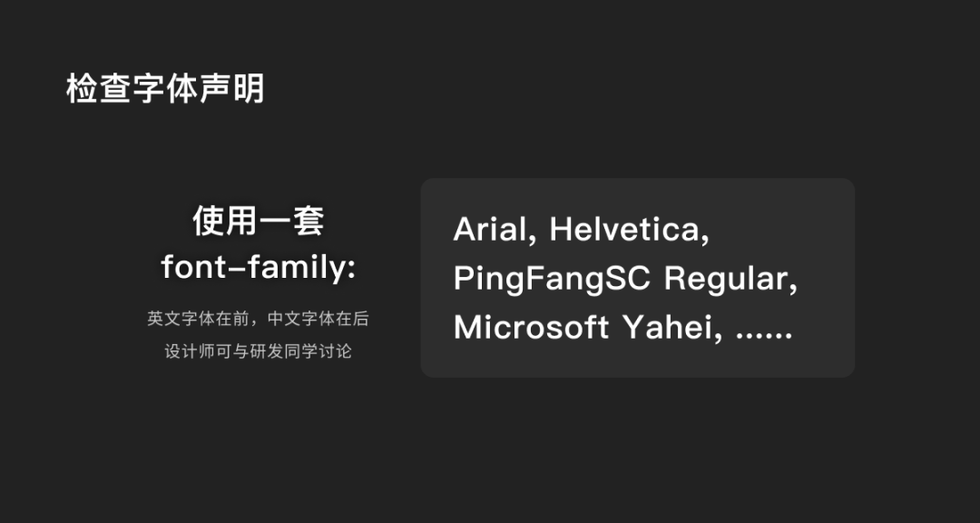
Task: Select the line 设计师可与研发同学讨论
Action: coord(258,351)
